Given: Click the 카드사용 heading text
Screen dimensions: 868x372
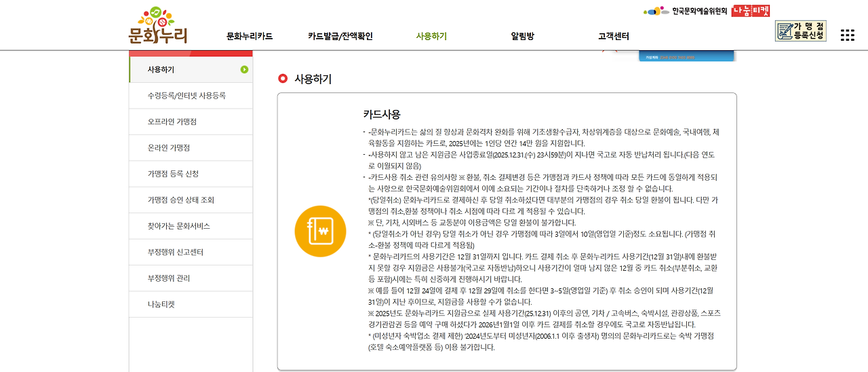Looking at the screenshot, I should [x=382, y=114].
